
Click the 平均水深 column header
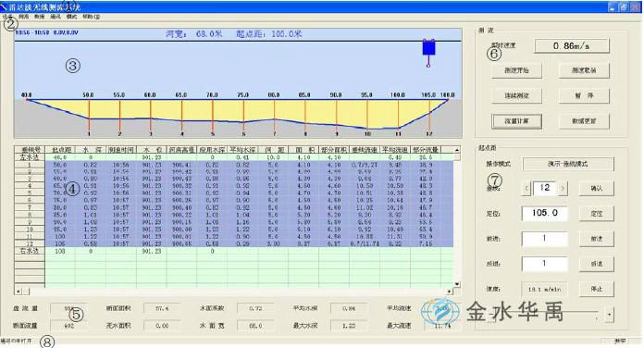[242, 150]
